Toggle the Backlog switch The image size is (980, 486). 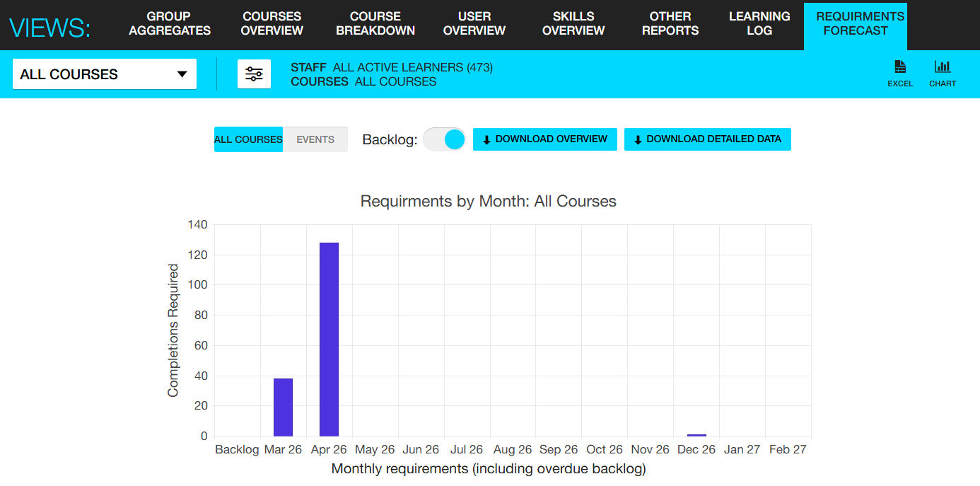coord(445,139)
